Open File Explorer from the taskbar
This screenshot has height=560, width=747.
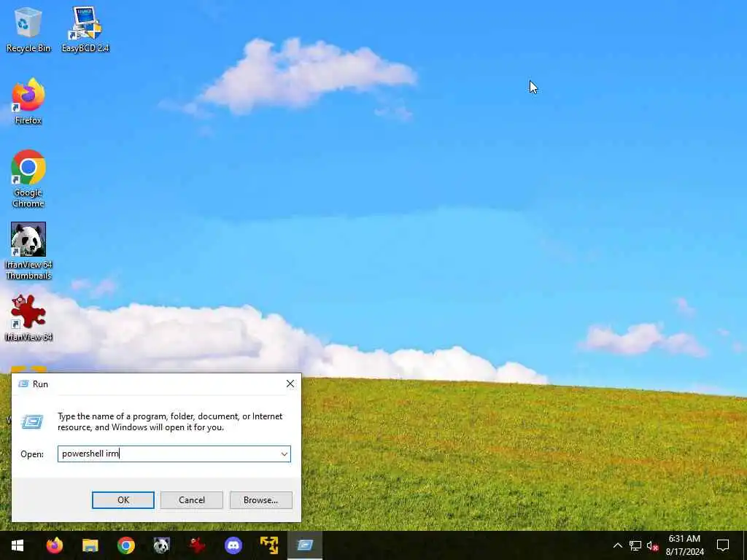[x=90, y=545]
